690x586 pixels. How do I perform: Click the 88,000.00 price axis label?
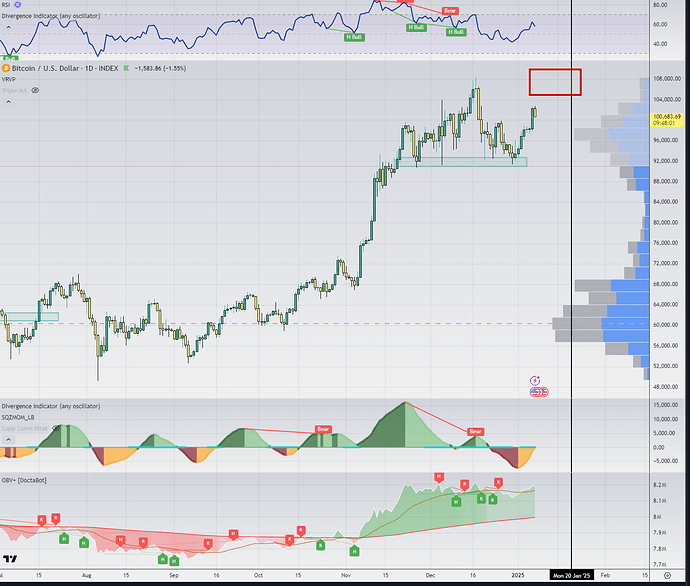[x=667, y=181]
